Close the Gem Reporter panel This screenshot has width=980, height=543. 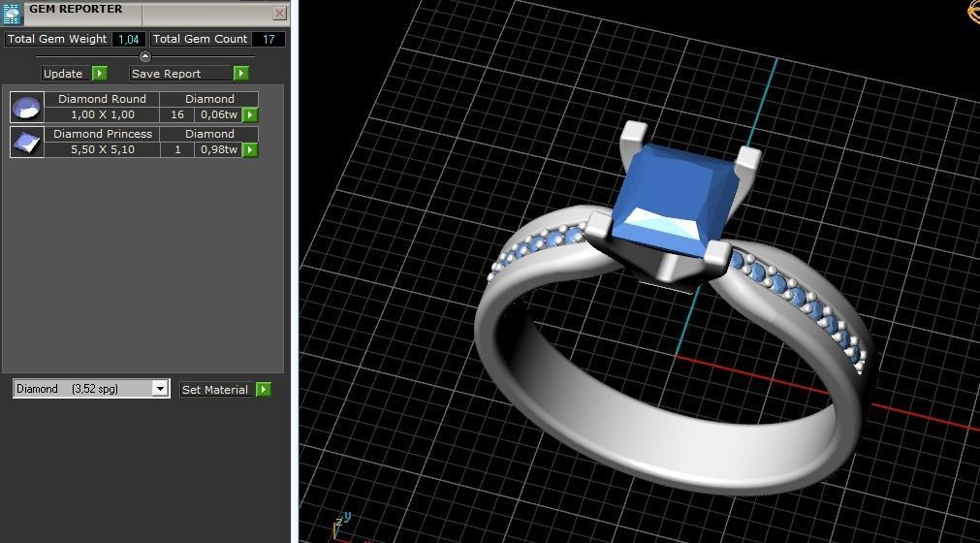coord(279,13)
